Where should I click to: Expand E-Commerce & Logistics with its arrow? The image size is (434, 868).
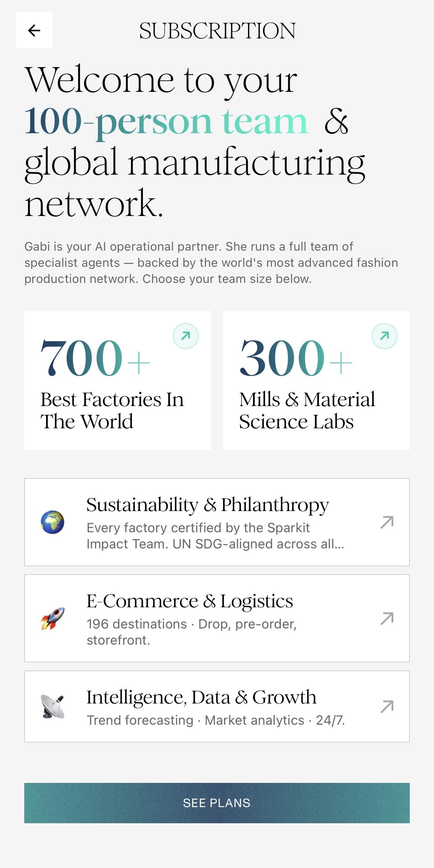click(387, 618)
